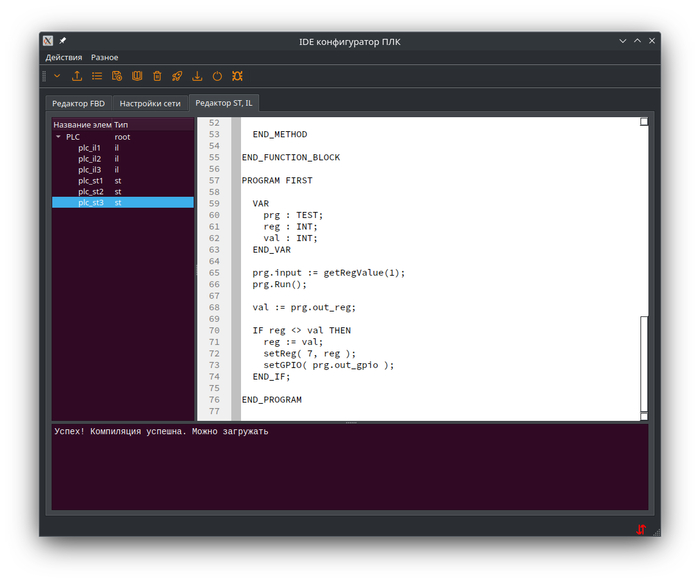Click the END_VAR code line
Image resolution: width=700 pixels, height=583 pixels.
pos(271,250)
